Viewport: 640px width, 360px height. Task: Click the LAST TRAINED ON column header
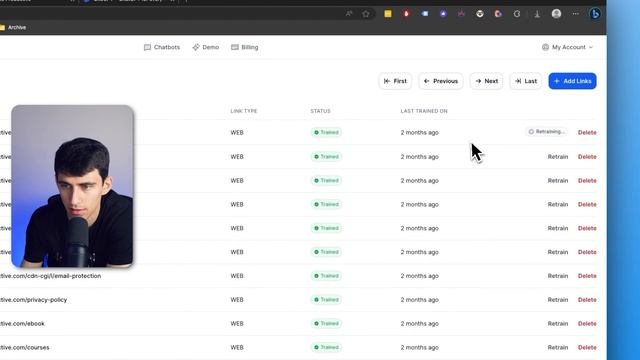(x=424, y=111)
